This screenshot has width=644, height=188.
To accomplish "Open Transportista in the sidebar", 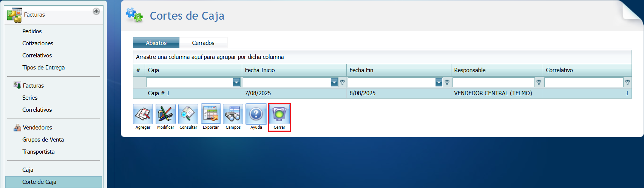I will (39, 152).
